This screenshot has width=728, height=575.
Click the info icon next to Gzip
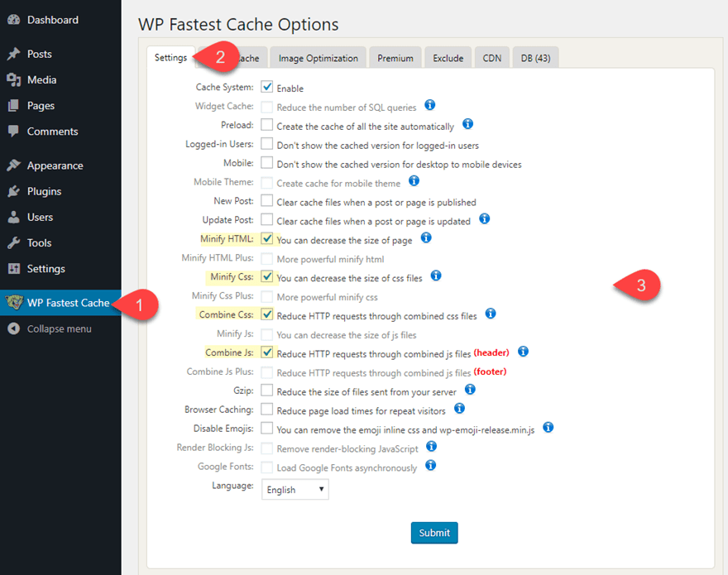coord(470,391)
